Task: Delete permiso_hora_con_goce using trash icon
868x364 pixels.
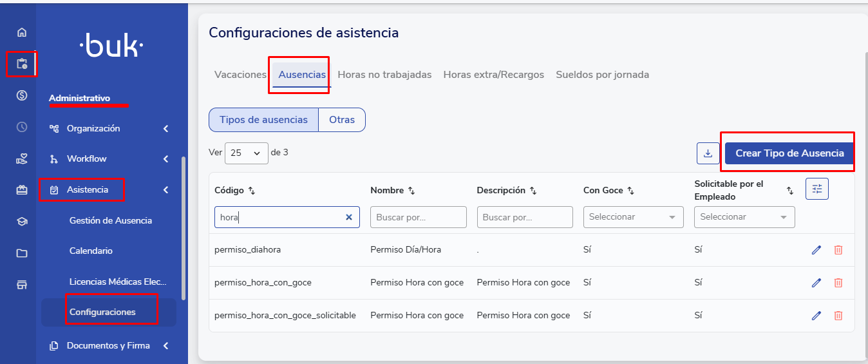Action: point(838,283)
